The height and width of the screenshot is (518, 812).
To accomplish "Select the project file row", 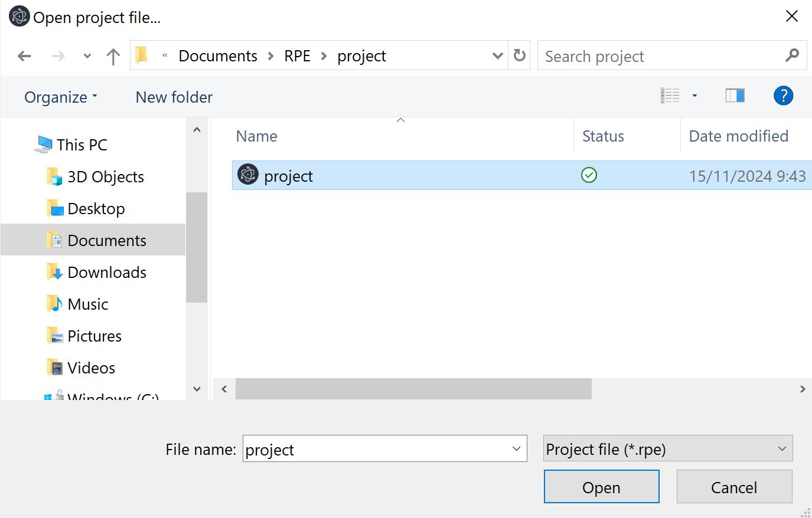I will (522, 175).
